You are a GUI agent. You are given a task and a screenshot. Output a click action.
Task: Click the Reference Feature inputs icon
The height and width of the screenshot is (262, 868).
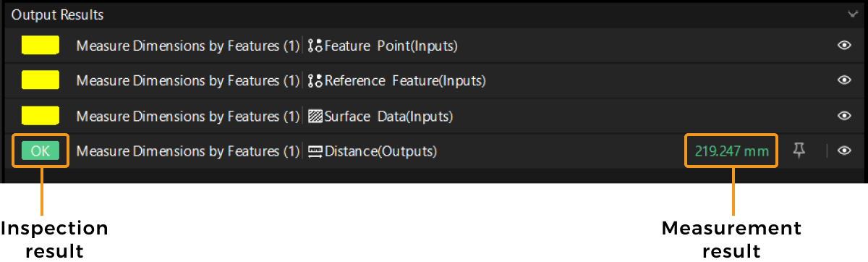[x=315, y=81]
